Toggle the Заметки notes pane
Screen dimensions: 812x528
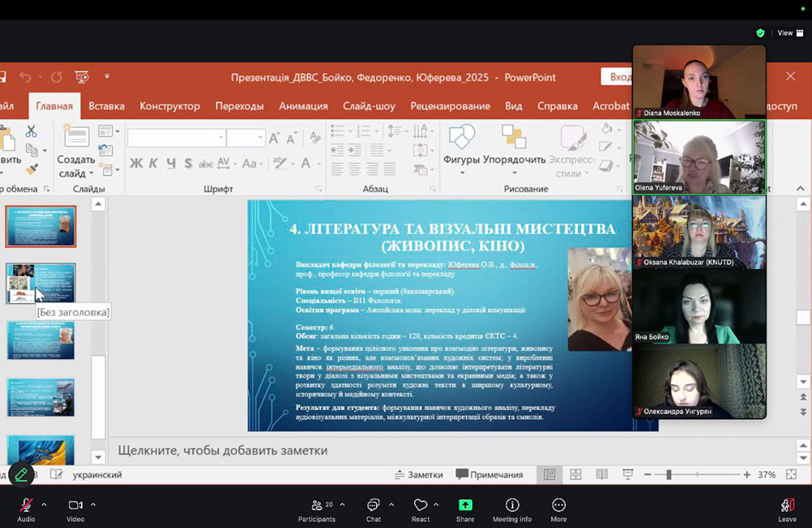(419, 474)
